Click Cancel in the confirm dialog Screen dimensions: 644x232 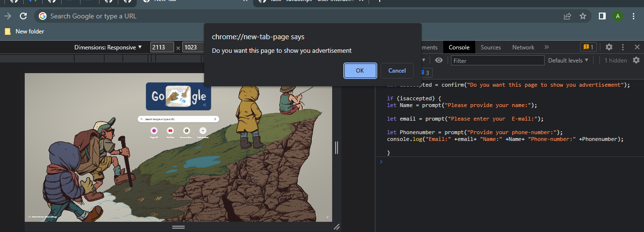click(x=397, y=70)
